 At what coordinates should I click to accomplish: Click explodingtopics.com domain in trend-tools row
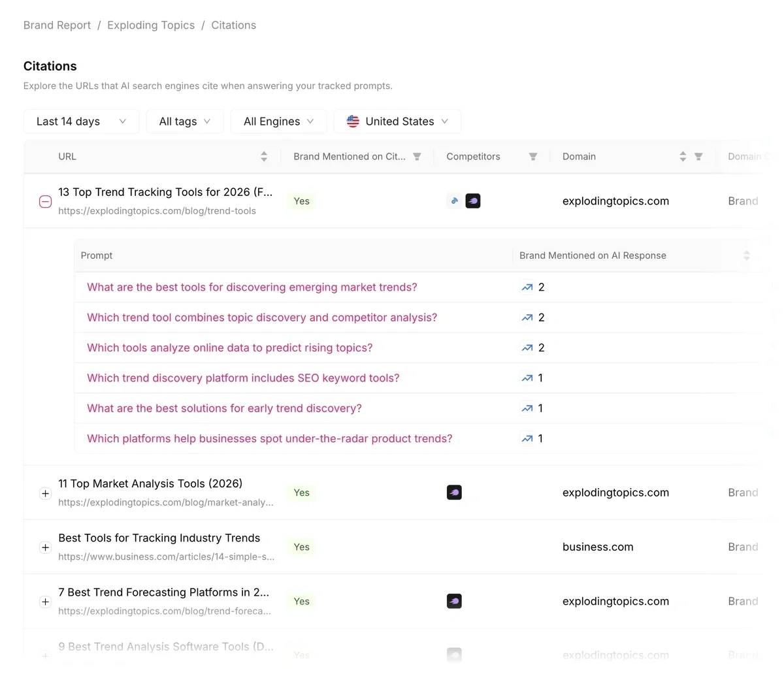(x=615, y=201)
